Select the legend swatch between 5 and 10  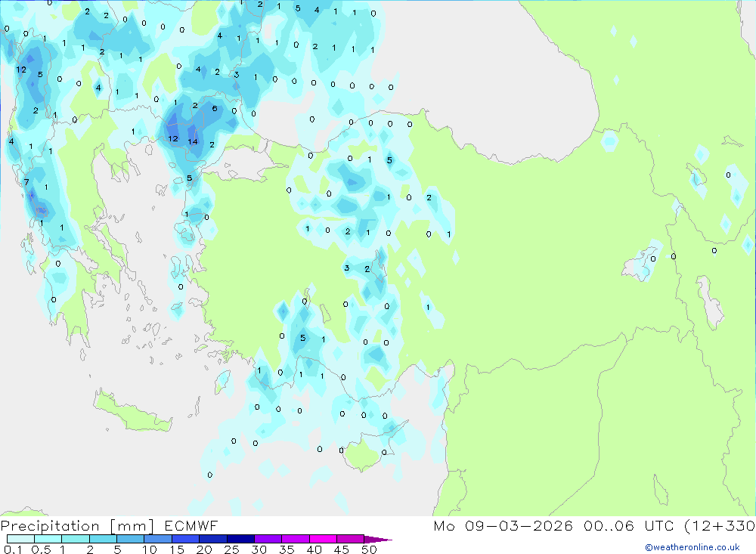(x=130, y=539)
